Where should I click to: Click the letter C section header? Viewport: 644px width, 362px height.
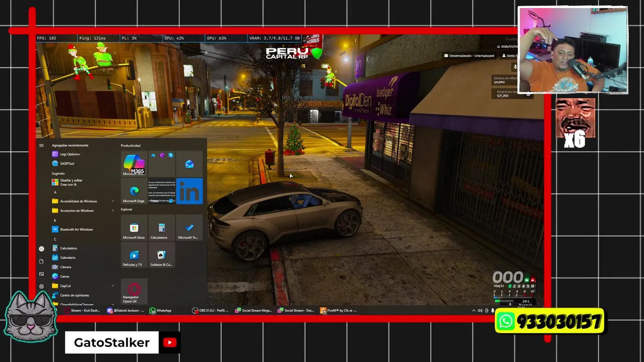pos(55,239)
